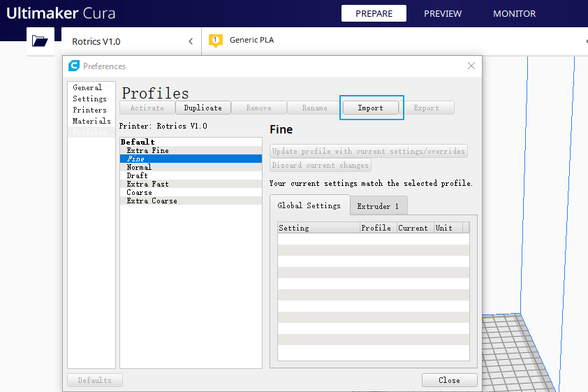Click the Profile column header

(x=378, y=228)
